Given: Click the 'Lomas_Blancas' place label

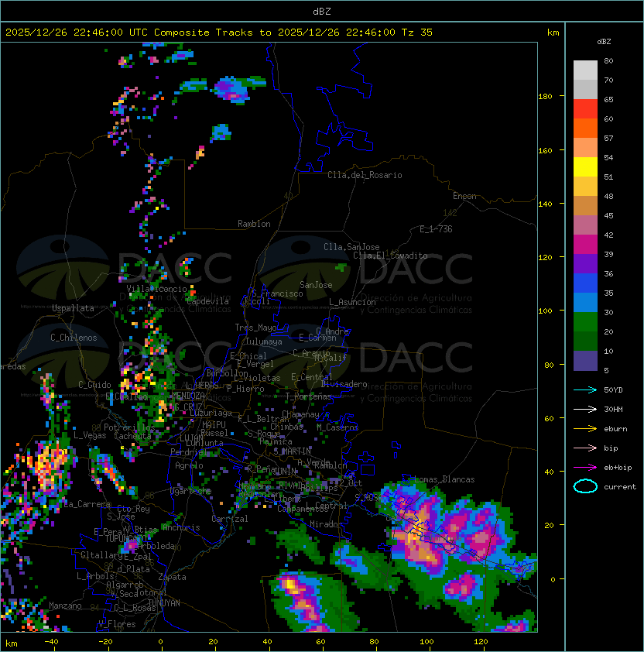Looking at the screenshot, I should [444, 479].
